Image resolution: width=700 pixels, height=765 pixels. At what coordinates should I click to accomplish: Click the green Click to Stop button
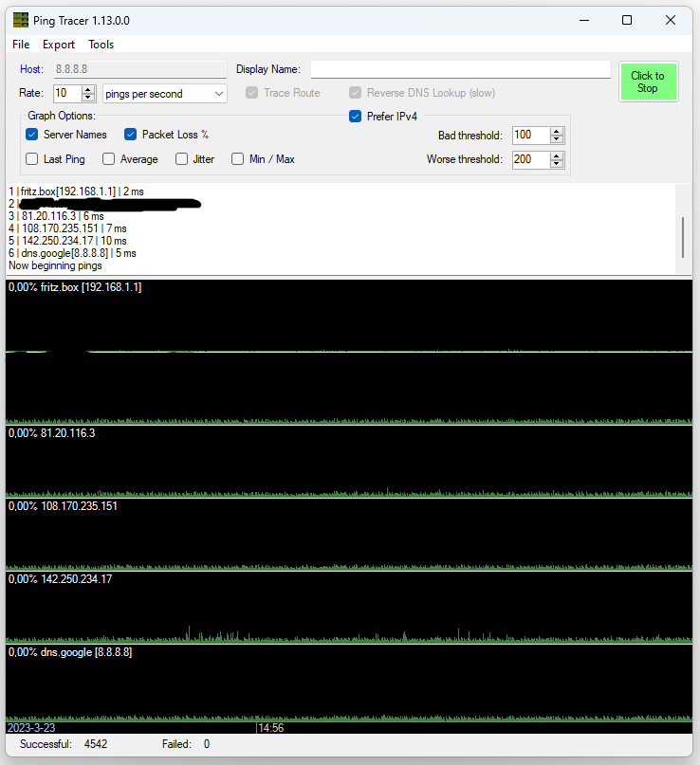click(x=648, y=82)
